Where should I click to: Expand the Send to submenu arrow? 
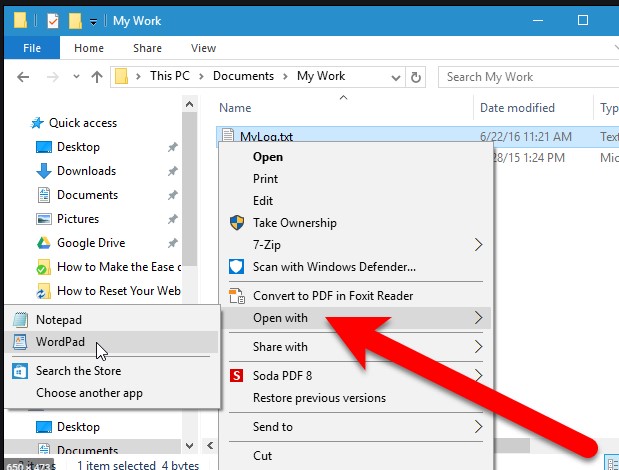click(478, 427)
